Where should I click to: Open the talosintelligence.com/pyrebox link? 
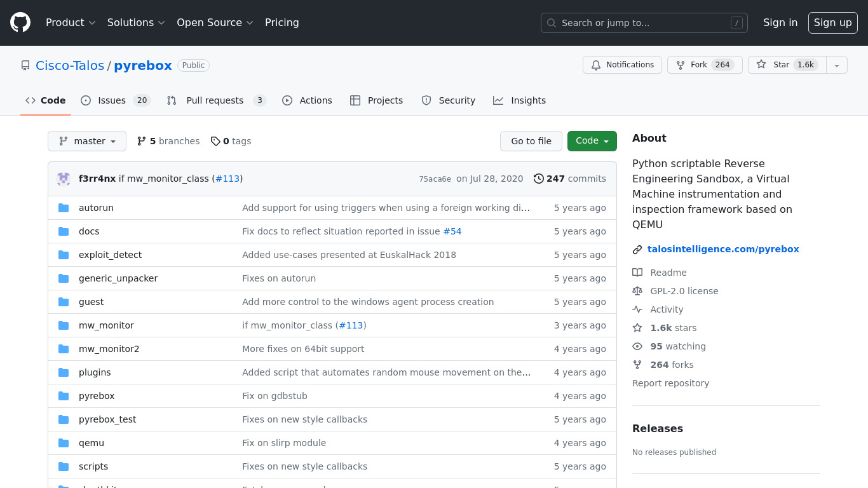[723, 249]
